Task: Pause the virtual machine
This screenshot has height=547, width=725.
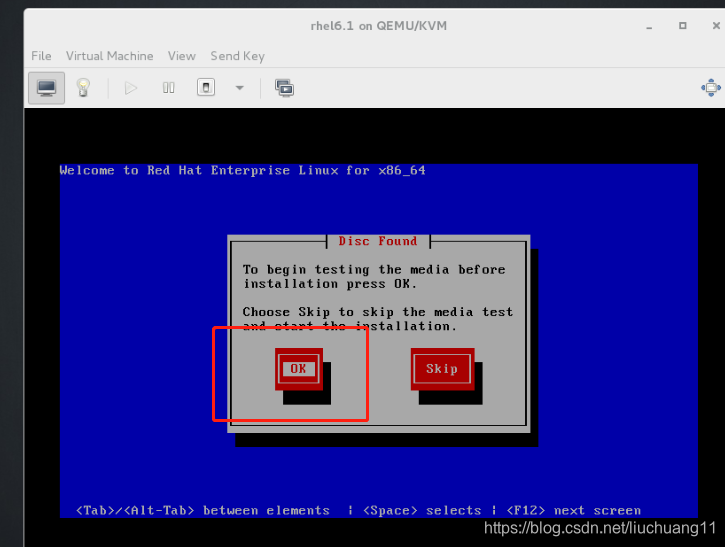Action: pos(169,88)
